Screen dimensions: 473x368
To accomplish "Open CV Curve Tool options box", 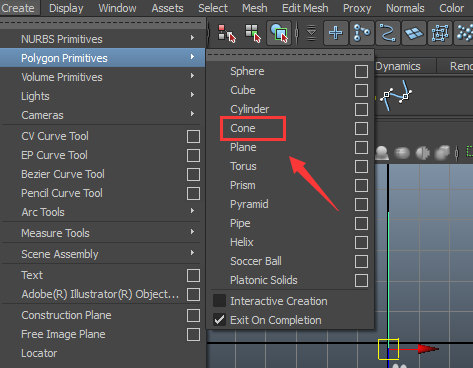I will click(x=193, y=136).
